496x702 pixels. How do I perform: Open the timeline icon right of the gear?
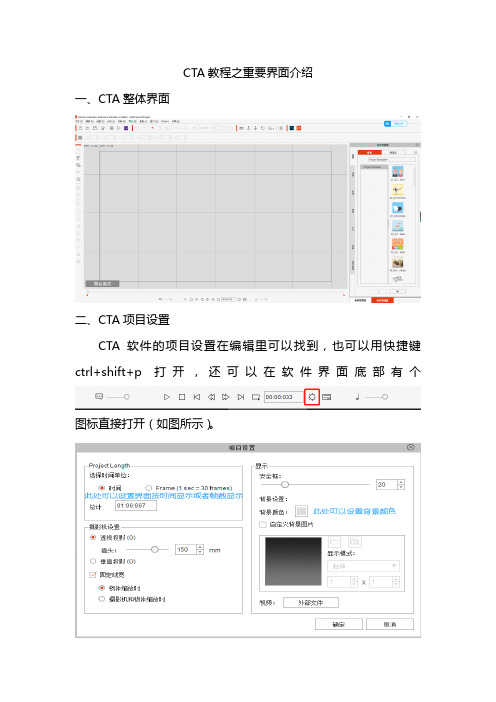pos(327,397)
